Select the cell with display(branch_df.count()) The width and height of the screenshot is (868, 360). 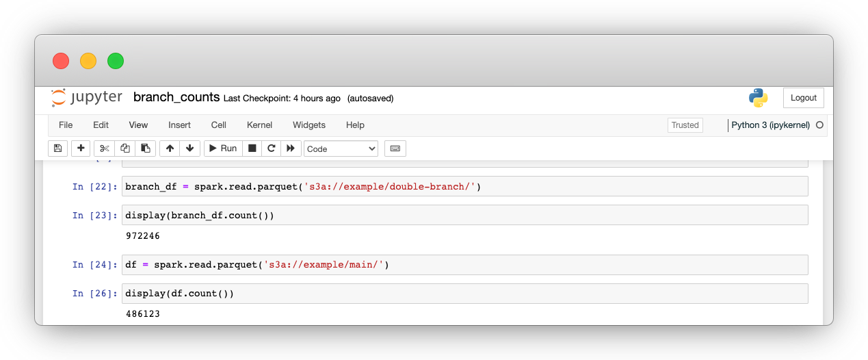tap(465, 215)
